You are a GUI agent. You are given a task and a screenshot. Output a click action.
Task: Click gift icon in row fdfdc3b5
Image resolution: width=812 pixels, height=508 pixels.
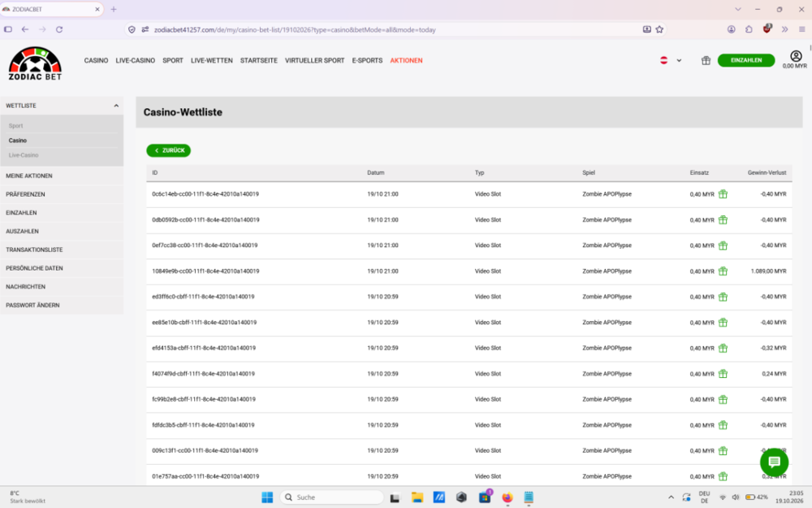point(723,425)
